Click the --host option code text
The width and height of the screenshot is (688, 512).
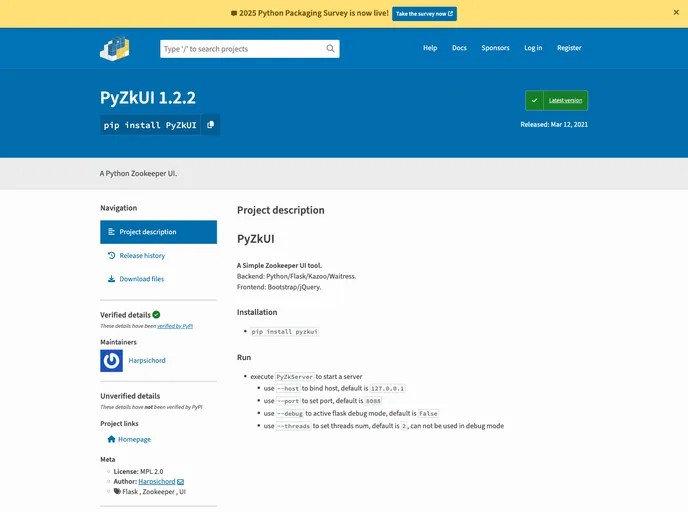click(x=288, y=389)
